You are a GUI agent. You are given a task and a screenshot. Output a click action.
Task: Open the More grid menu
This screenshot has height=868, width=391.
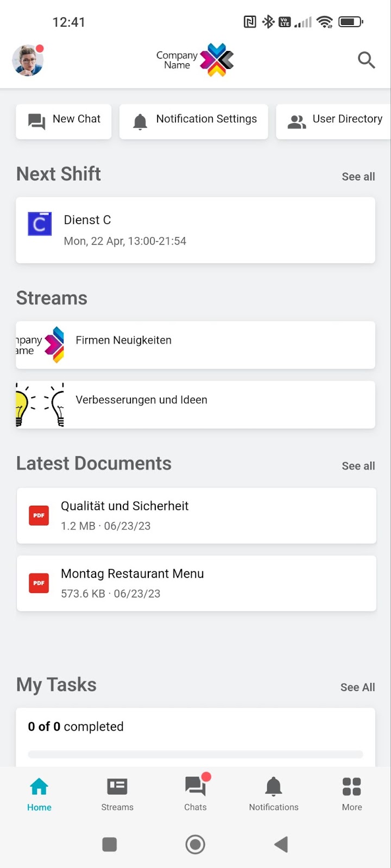(x=352, y=793)
